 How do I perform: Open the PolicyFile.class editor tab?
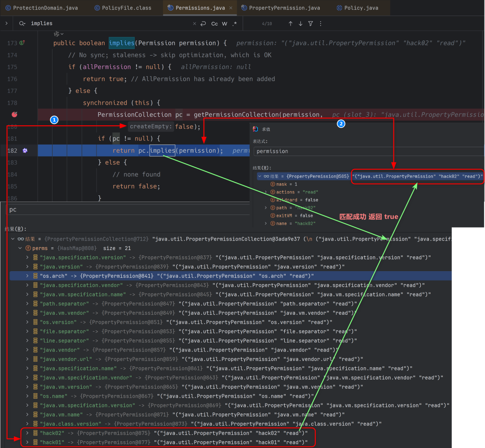coord(123,8)
